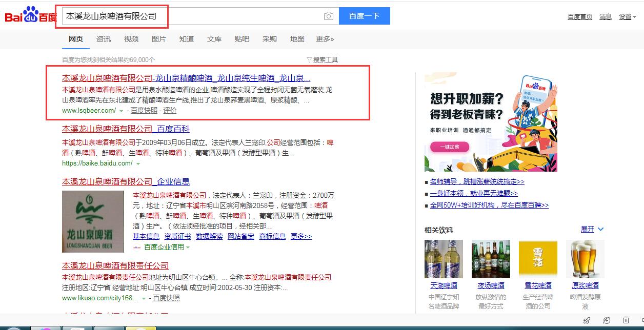644x330 pixels.
Task: Open 本溪龙山泉啤酒有限公司_百度百科 result
Action: click(126, 129)
